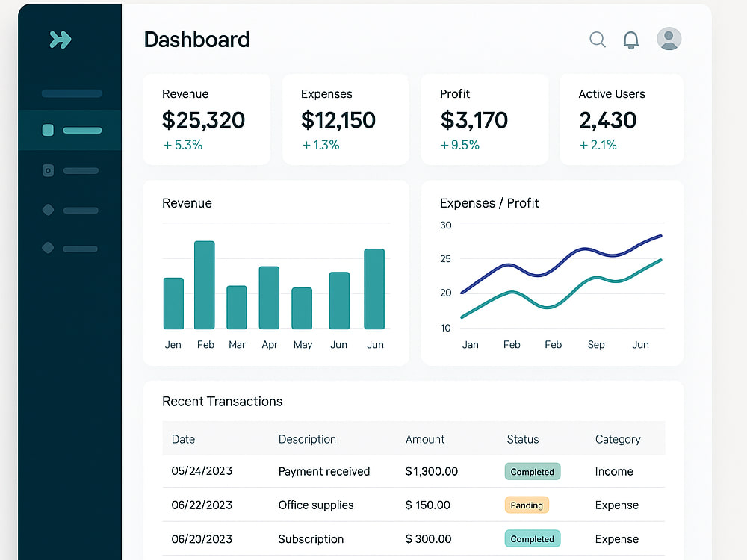Viewport: 747px width, 560px height.
Task: Open search with the magnifier icon
Action: 598,40
